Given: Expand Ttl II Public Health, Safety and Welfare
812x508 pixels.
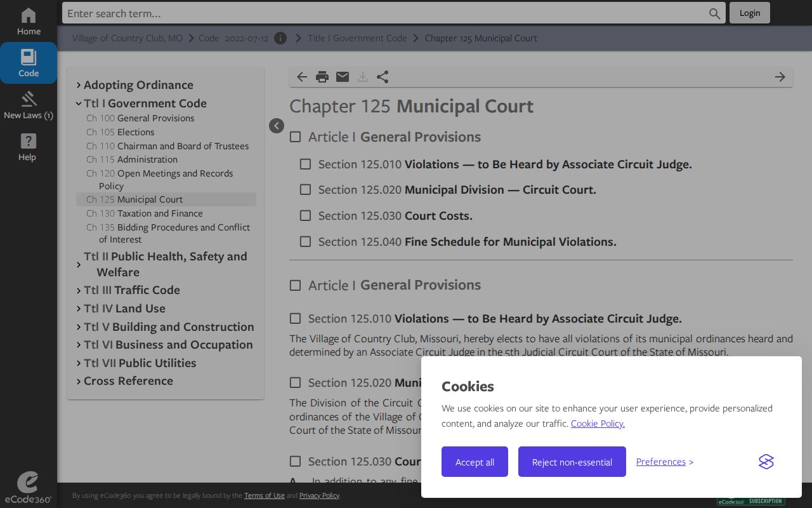Looking at the screenshot, I should pyautogui.click(x=79, y=264).
